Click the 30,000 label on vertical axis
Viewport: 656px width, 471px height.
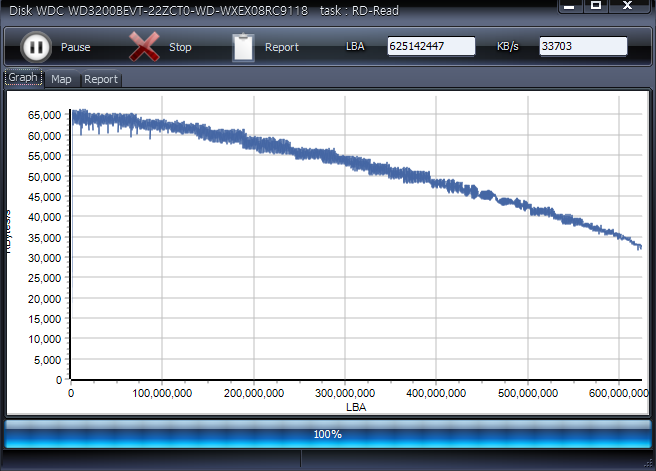tap(44, 258)
